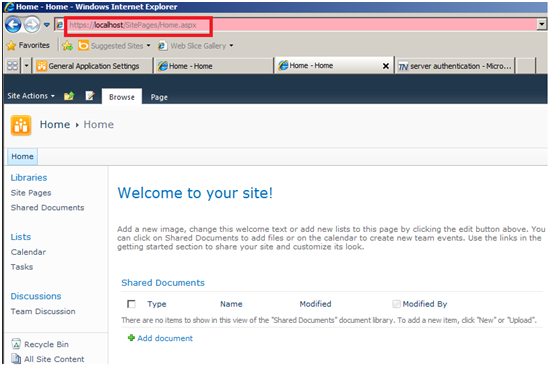Image resolution: width=557 pixels, height=370 pixels.
Task: Open Lists heading in sidebar
Action: [x=21, y=237]
